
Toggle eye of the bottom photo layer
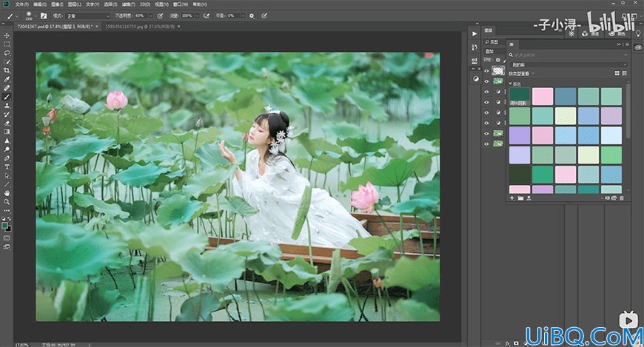point(486,144)
